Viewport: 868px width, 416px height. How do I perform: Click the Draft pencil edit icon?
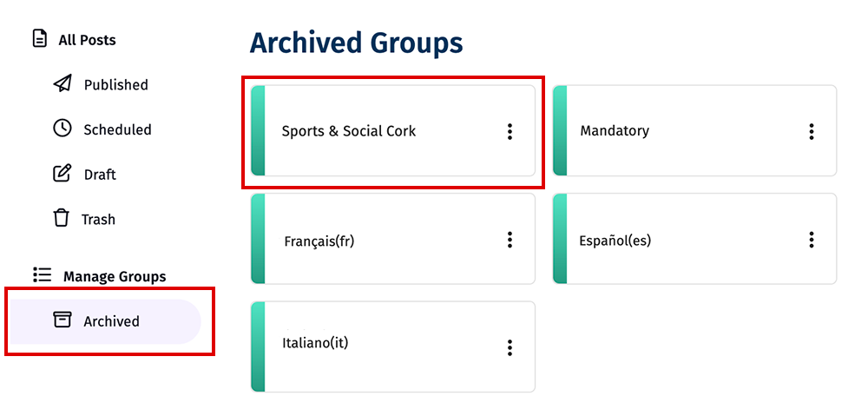62,174
